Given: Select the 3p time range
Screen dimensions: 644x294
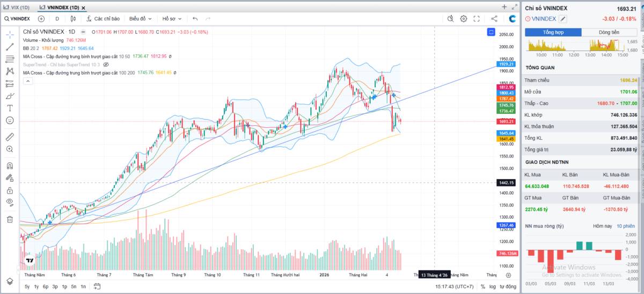Looking at the screenshot, I should [x=55, y=287].
